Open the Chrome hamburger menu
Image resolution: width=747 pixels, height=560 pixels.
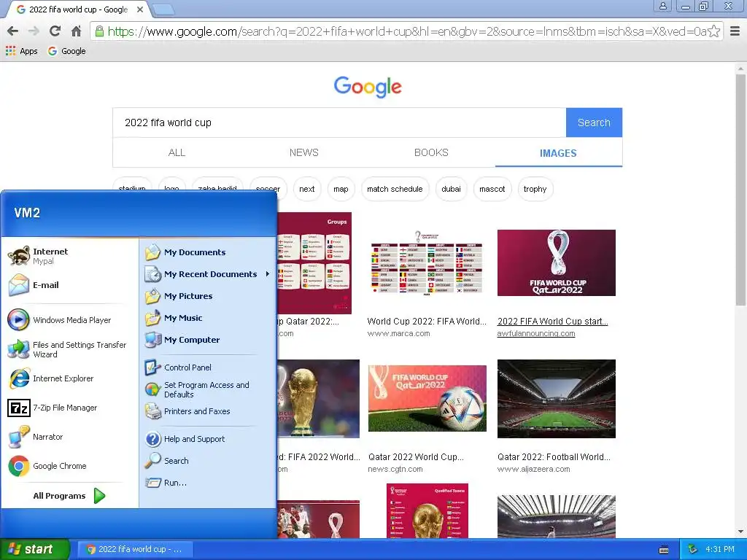point(735,31)
